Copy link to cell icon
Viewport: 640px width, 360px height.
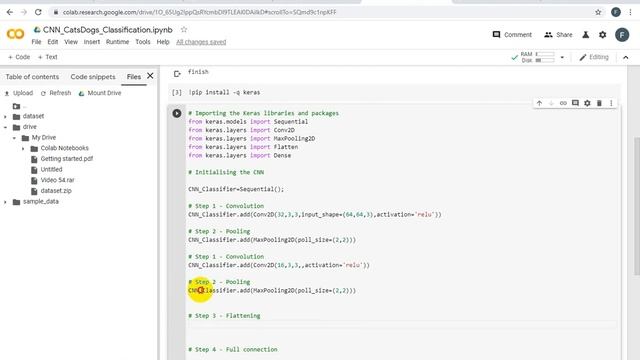[x=563, y=103]
